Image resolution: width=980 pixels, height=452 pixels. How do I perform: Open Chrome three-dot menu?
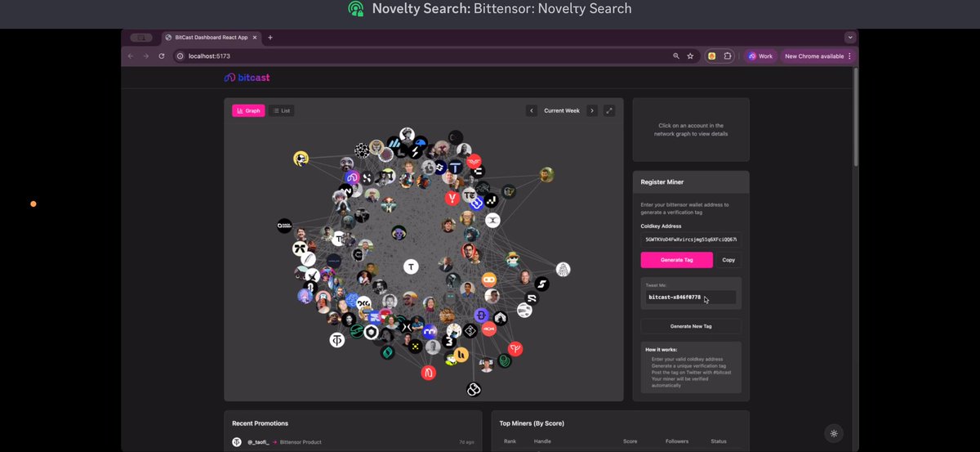coord(849,56)
